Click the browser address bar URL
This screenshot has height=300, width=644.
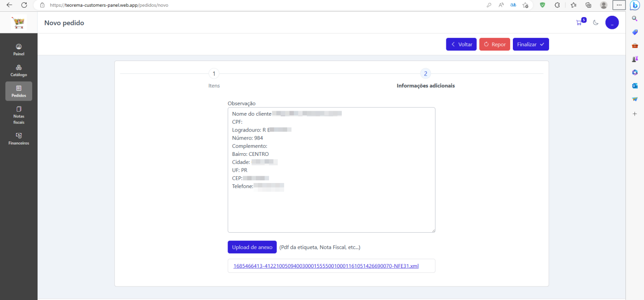coord(109,5)
